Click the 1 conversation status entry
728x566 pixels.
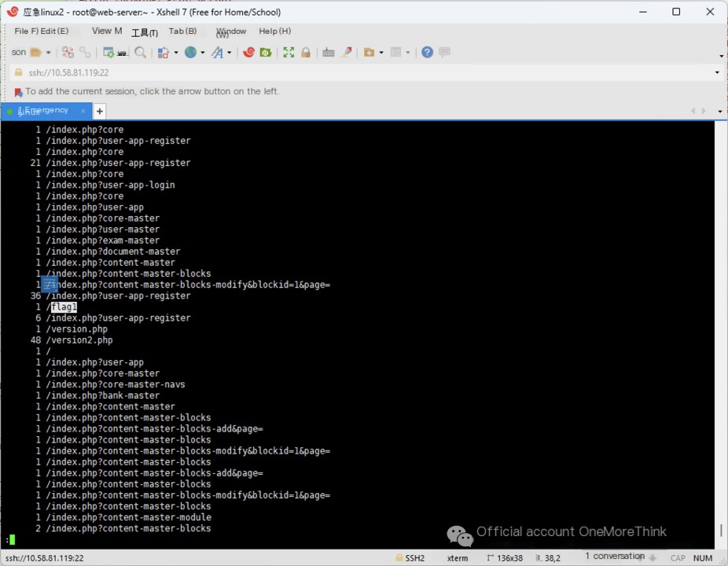click(615, 557)
